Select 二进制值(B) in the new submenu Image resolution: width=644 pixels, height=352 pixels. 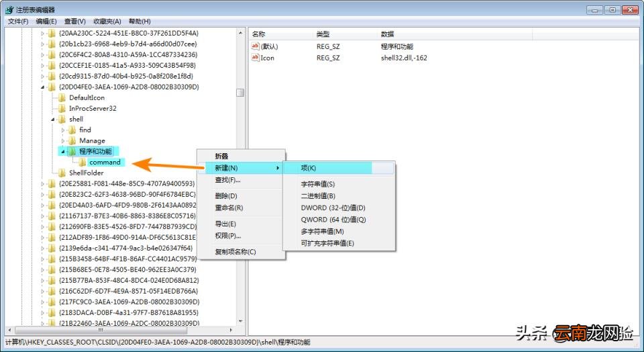click(339, 195)
